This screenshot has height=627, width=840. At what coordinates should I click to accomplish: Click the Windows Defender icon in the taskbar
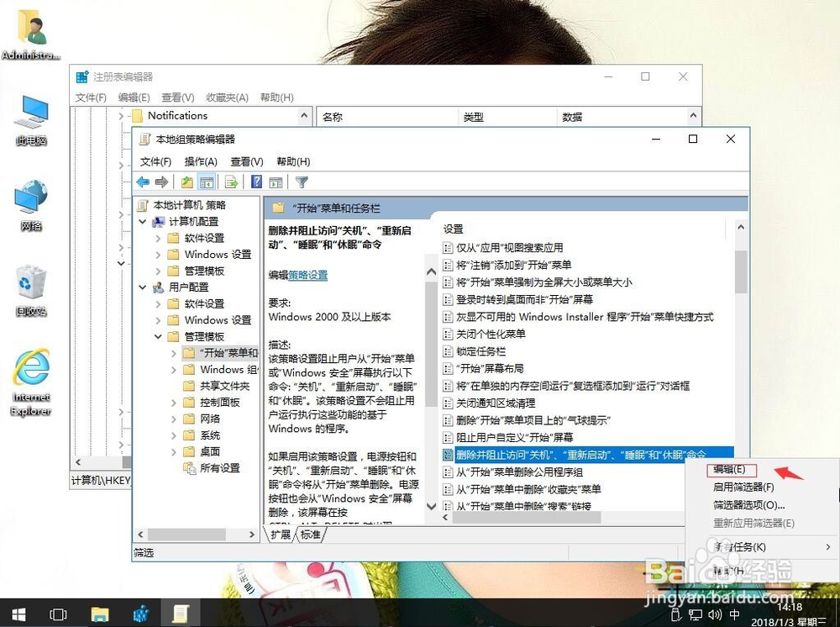click(x=140, y=614)
